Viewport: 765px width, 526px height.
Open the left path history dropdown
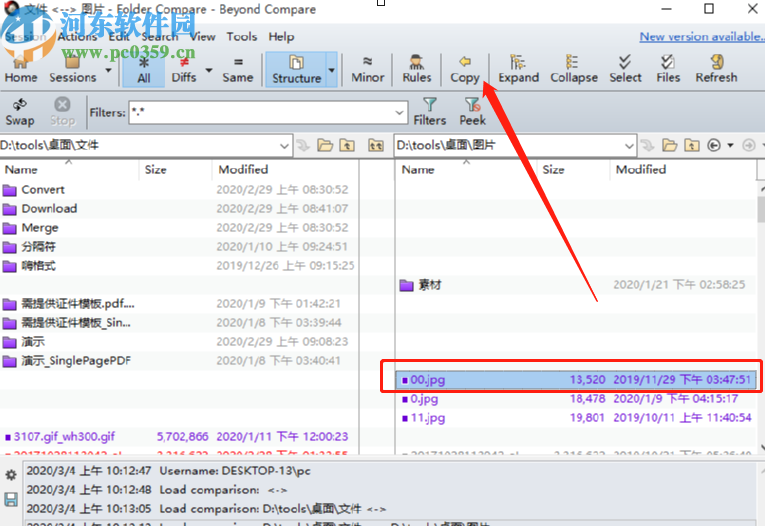(284, 146)
